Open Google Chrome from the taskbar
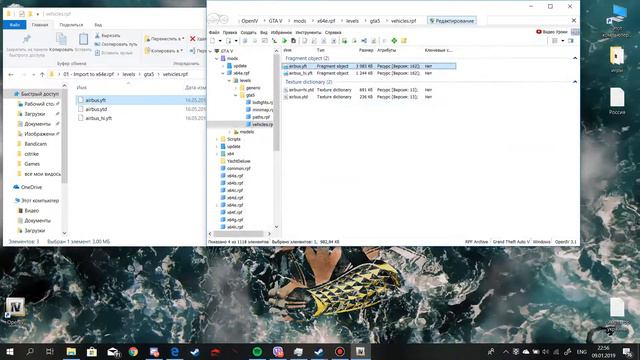This screenshot has width=640, height=360. pyautogui.click(x=133, y=351)
